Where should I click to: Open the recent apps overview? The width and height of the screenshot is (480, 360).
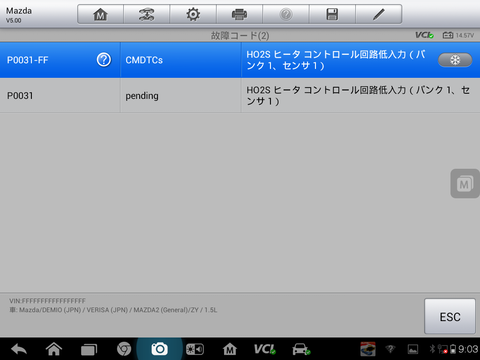[89, 349]
